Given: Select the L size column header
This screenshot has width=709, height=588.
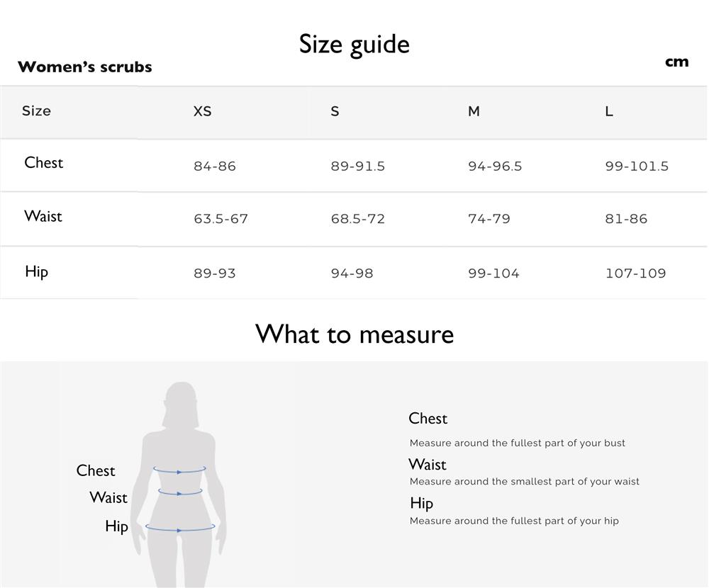Looking at the screenshot, I should (x=609, y=111).
